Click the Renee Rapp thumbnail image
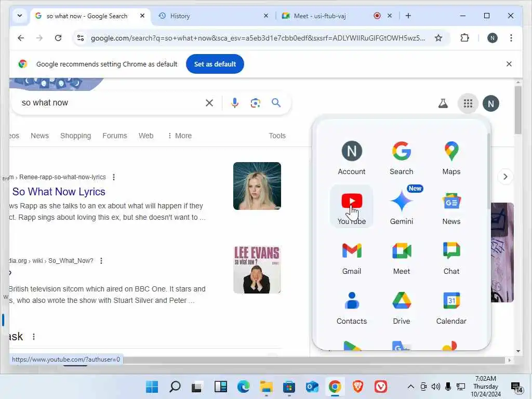Viewport: 532px width, 399px height. click(257, 186)
